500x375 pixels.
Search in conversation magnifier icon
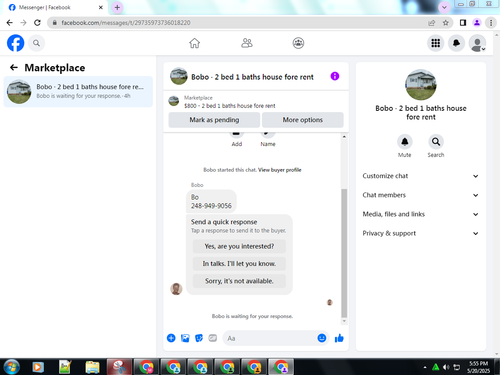click(x=436, y=142)
